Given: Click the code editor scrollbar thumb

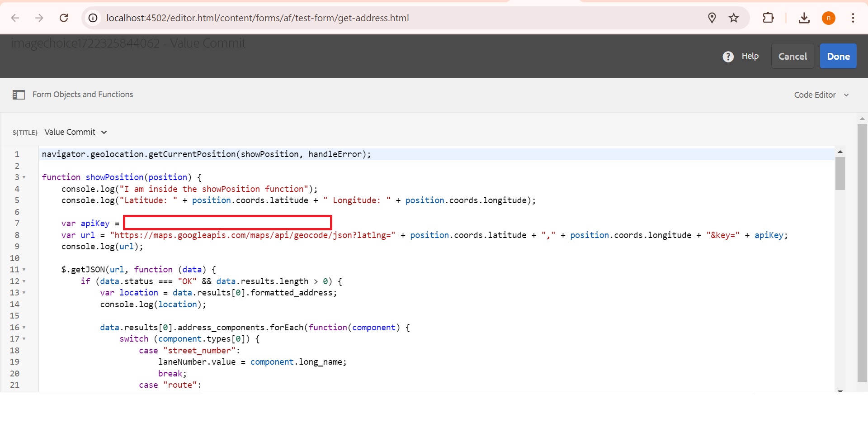Looking at the screenshot, I should [x=840, y=174].
